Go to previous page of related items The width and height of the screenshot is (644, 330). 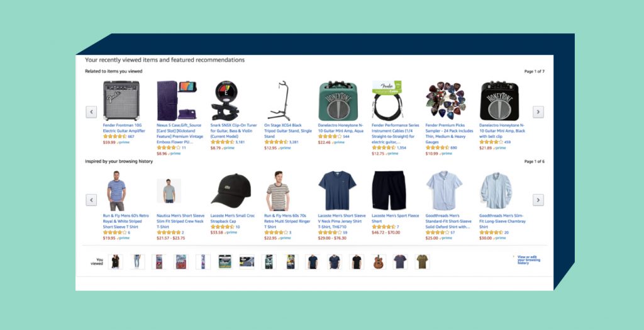tap(91, 112)
